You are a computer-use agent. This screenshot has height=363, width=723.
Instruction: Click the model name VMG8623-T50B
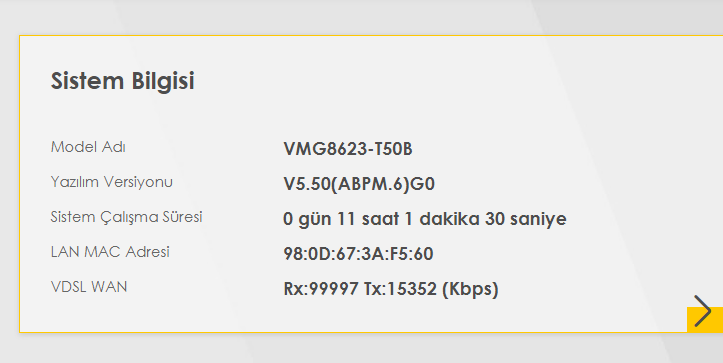coord(348,149)
